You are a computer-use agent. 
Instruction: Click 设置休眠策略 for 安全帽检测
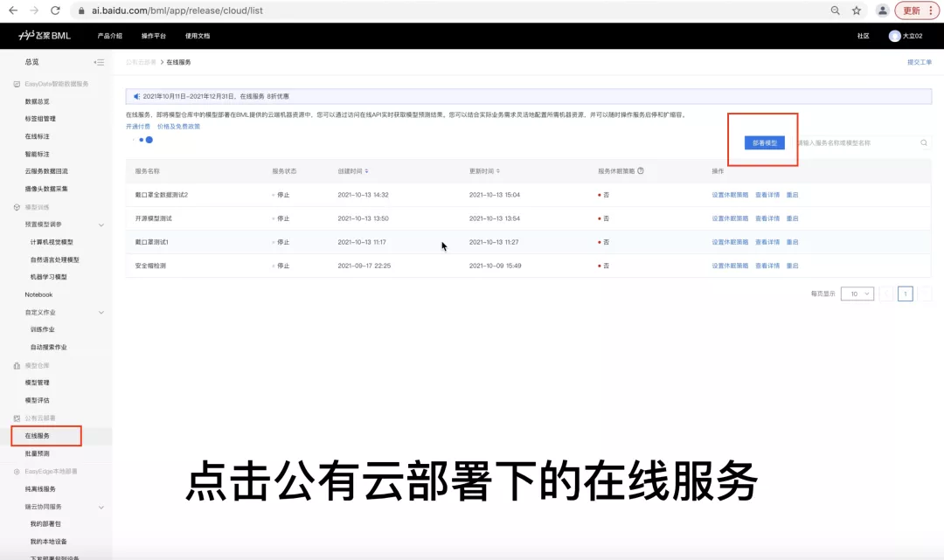click(x=730, y=266)
